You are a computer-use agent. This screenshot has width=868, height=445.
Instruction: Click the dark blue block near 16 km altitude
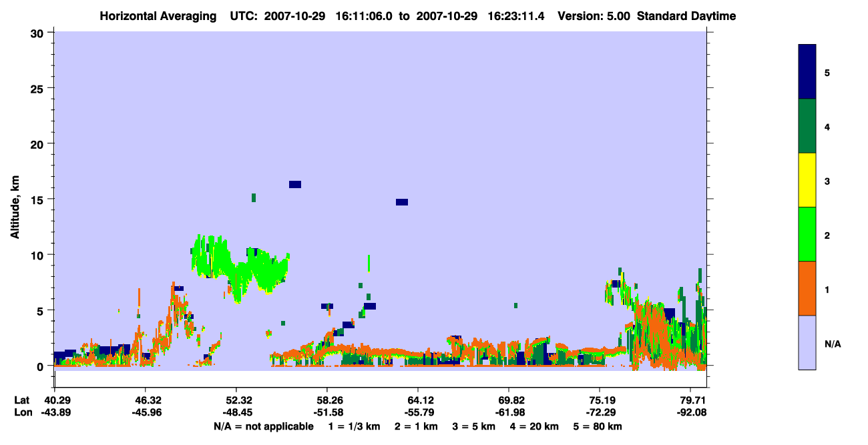point(295,184)
